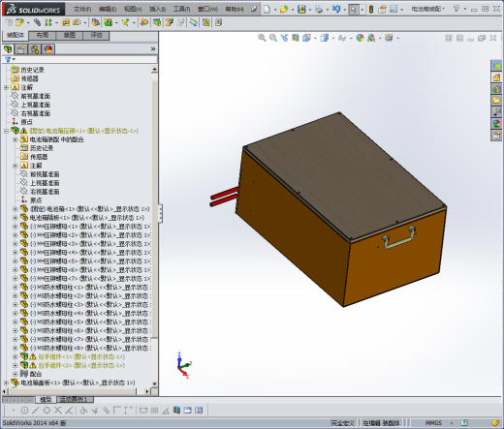Click the feature tree scrollbar down arrow
The image size is (504, 429).
[x=154, y=383]
